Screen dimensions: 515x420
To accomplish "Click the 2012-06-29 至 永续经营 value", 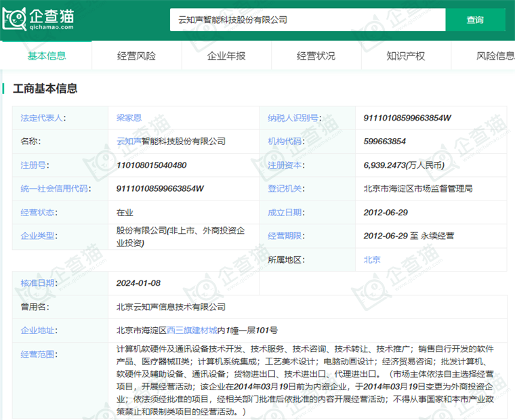I will tap(409, 236).
